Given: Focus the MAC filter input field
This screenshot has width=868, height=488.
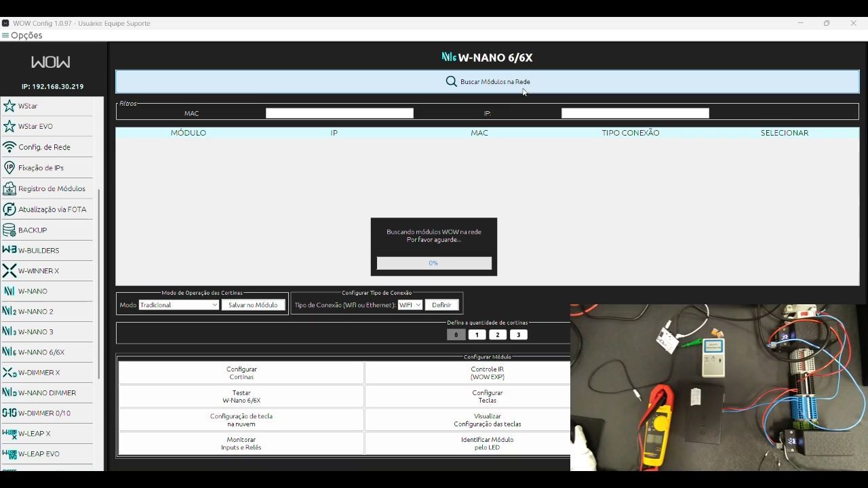Looking at the screenshot, I should tap(339, 113).
